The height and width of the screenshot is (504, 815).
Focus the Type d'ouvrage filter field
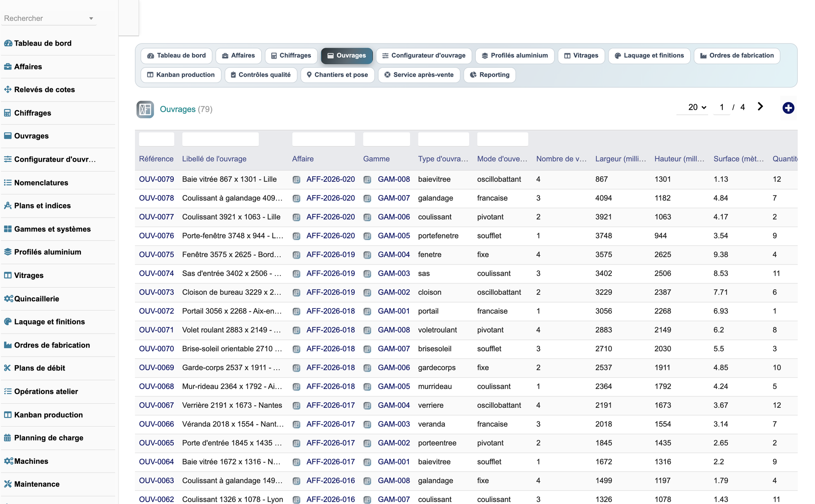pos(444,139)
